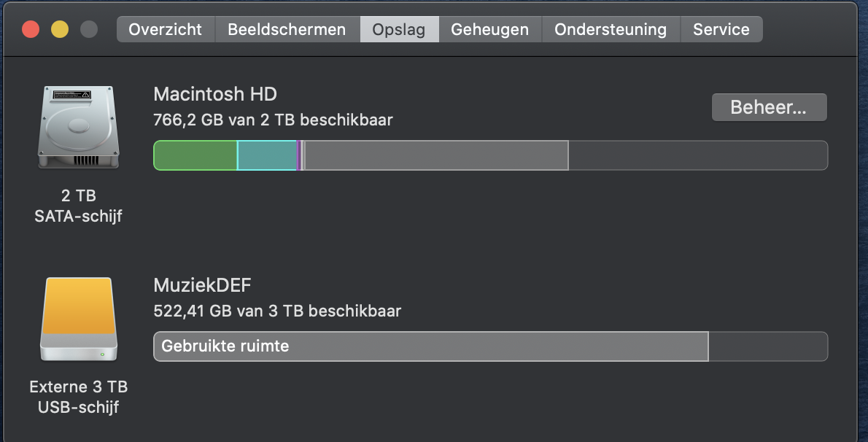Show the Service tab
The image size is (868, 442).
tap(721, 30)
